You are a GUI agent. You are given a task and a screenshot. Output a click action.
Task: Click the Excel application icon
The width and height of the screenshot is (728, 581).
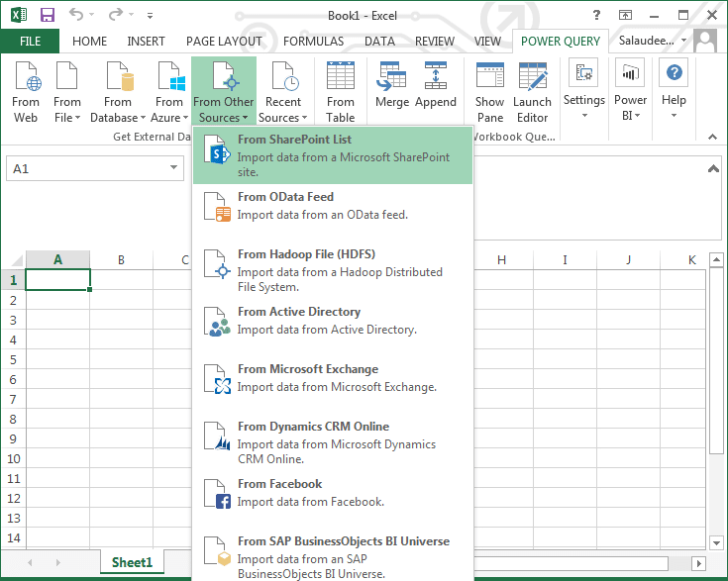click(19, 15)
